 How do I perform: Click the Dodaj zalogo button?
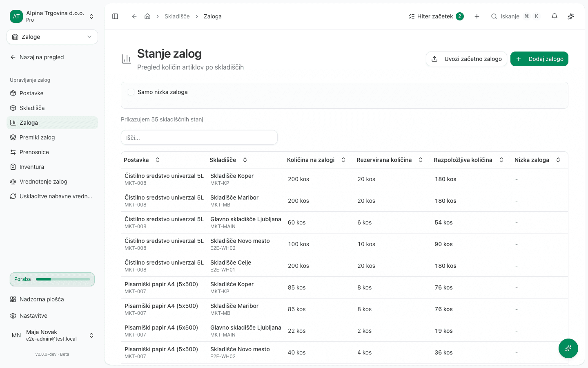539,59
